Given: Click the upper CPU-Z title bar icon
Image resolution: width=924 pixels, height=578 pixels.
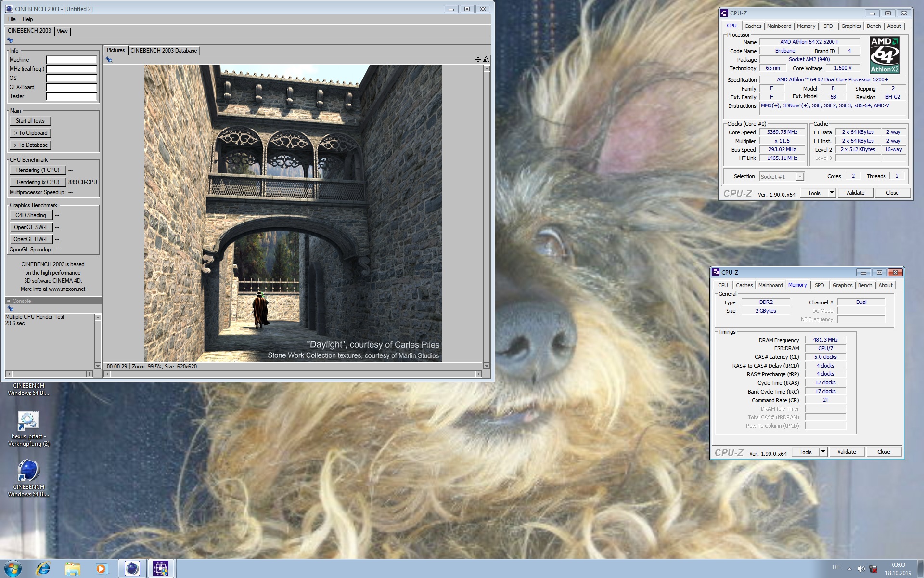Looking at the screenshot, I should tap(724, 13).
